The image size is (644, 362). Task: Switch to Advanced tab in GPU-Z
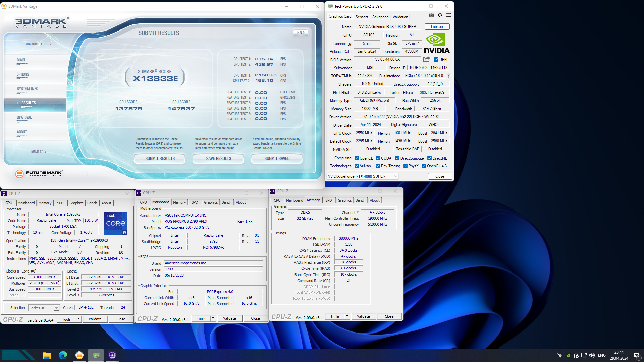click(380, 17)
